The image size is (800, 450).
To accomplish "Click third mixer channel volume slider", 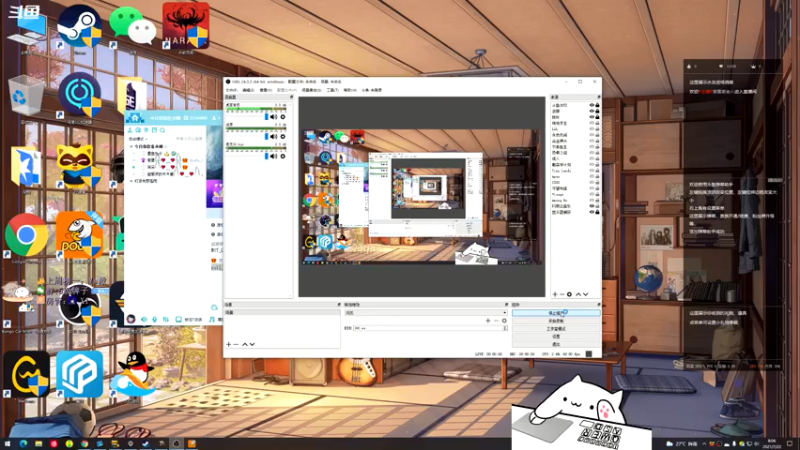I will [266, 156].
